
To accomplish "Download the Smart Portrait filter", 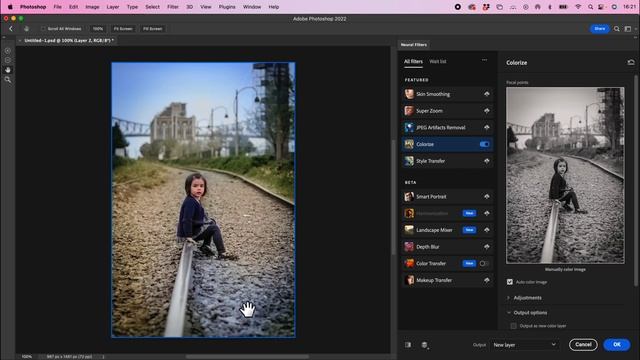I will (x=487, y=196).
